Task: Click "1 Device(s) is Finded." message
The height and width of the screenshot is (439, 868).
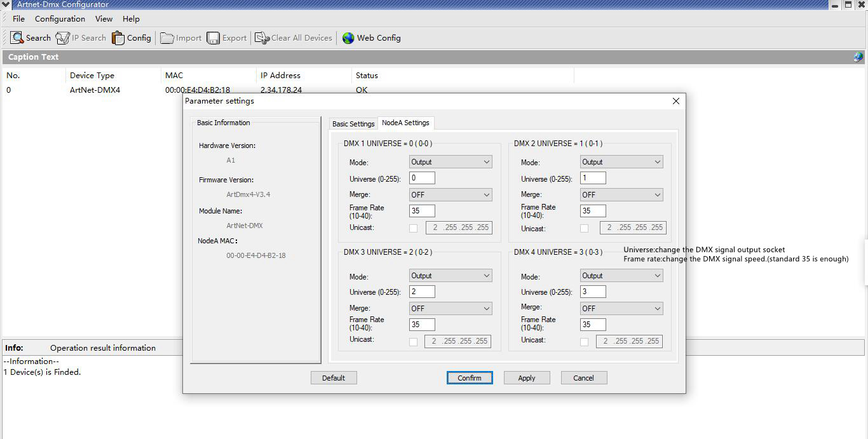Action: point(42,372)
